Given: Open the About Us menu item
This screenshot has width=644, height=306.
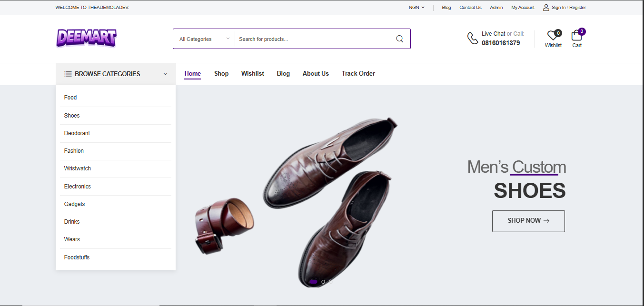Looking at the screenshot, I should (316, 73).
